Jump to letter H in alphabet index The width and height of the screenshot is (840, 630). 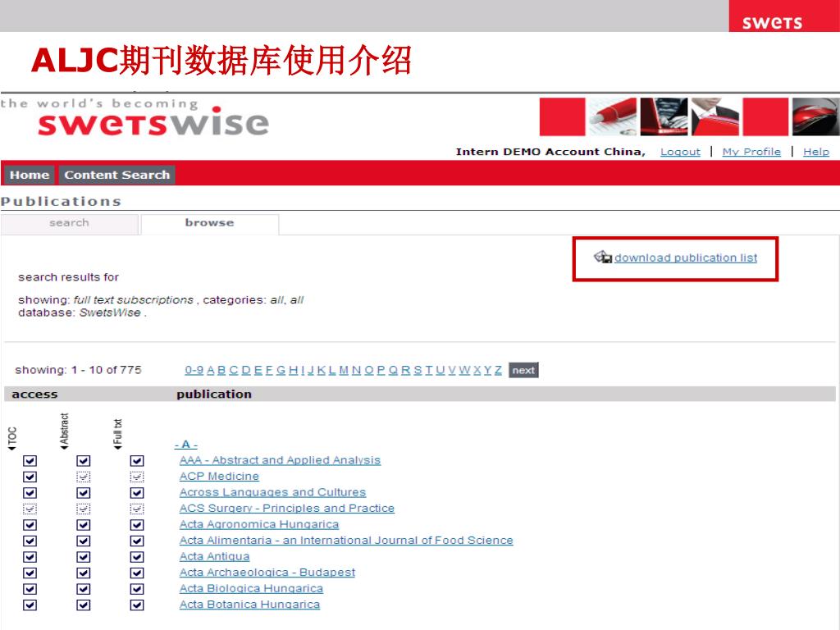point(293,370)
